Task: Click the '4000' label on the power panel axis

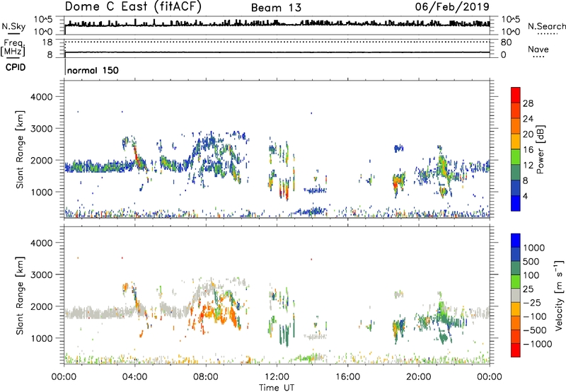Action: [x=42, y=97]
